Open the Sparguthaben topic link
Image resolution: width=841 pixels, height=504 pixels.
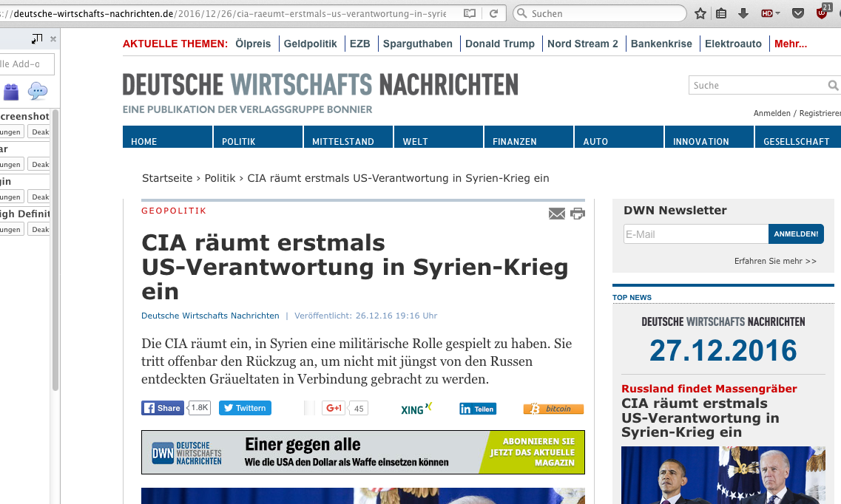pos(418,44)
